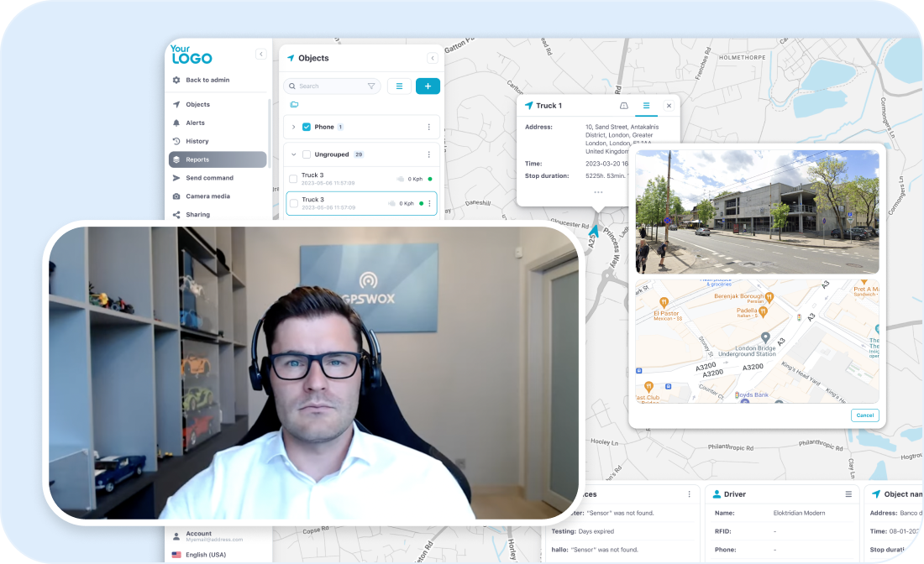Check the Ungrouped group checkbox

point(307,154)
